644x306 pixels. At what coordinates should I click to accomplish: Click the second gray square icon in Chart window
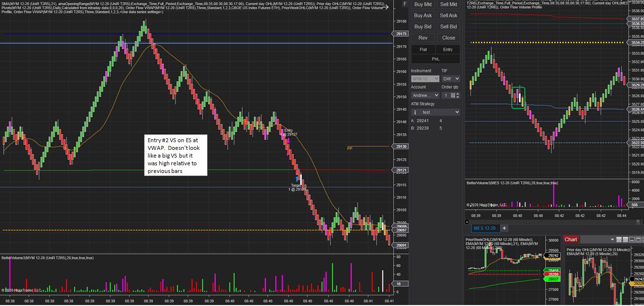point(626,239)
